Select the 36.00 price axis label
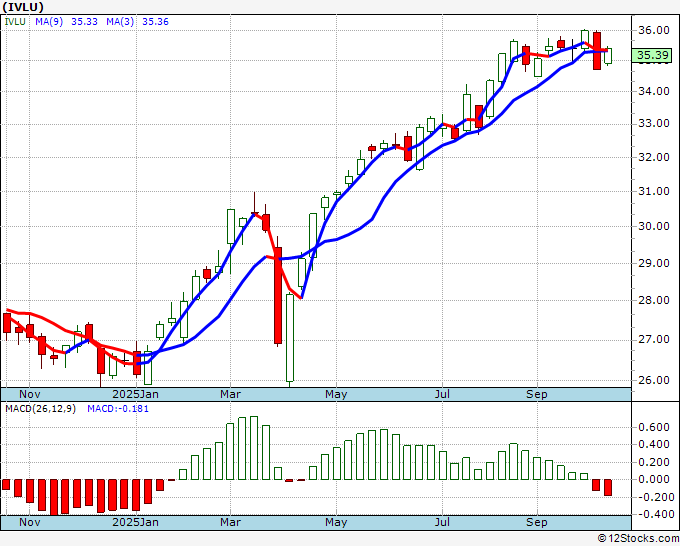Viewport: 680px width, 546px height. [653, 30]
